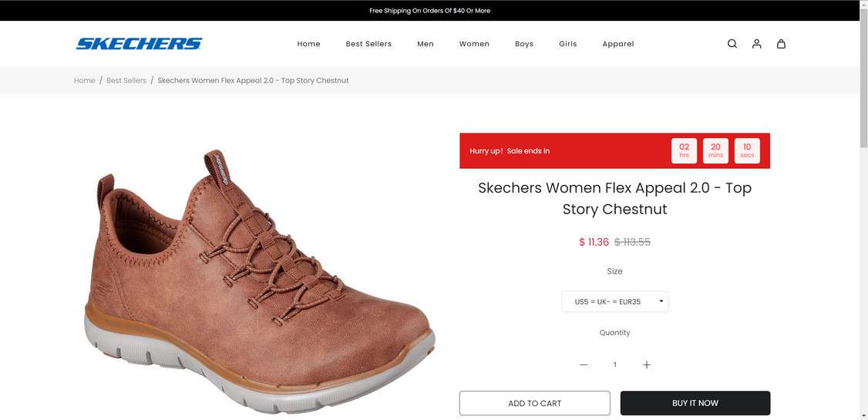Open the search icon in header
Screen dimensions: 868x420
point(732,44)
